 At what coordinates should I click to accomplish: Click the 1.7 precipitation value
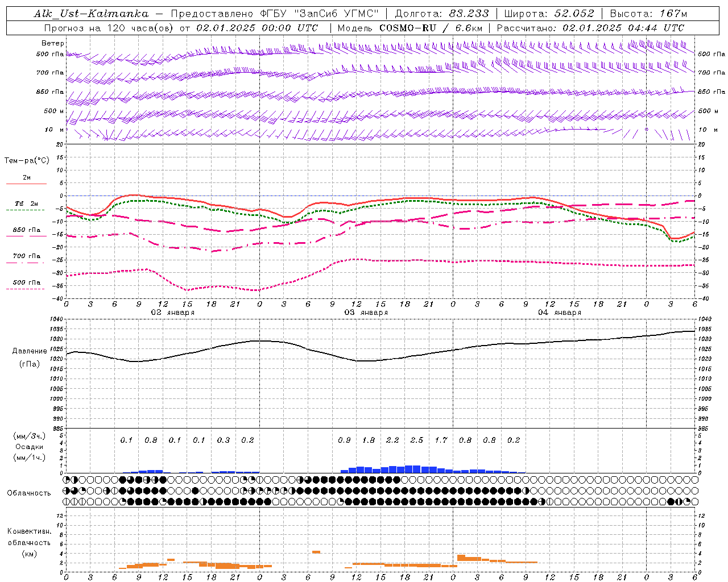441,440
